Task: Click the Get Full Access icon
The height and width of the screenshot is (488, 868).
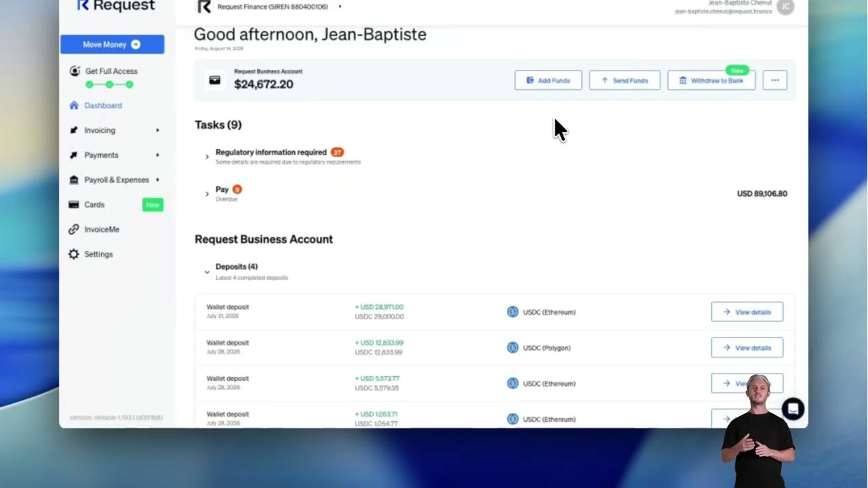Action: point(75,71)
